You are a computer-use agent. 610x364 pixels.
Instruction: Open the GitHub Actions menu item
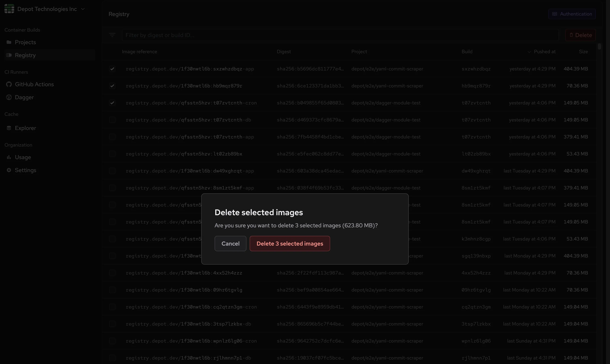point(34,84)
